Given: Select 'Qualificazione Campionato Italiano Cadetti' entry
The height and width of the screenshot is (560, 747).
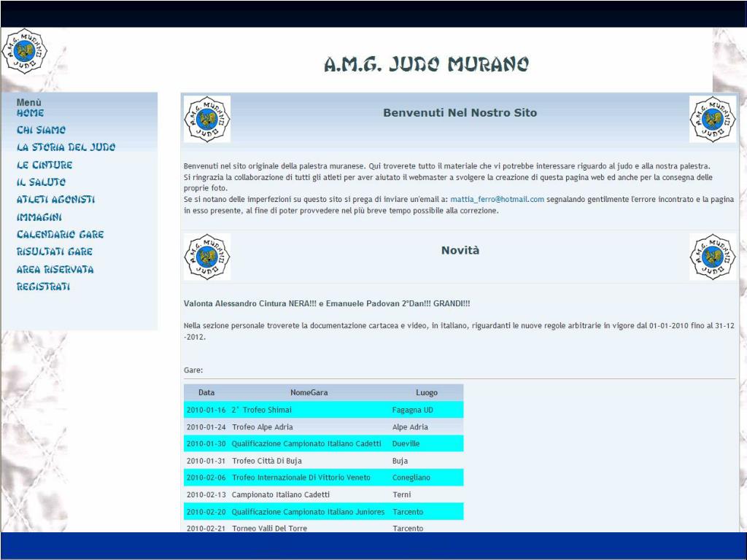Looking at the screenshot, I should (x=306, y=443).
